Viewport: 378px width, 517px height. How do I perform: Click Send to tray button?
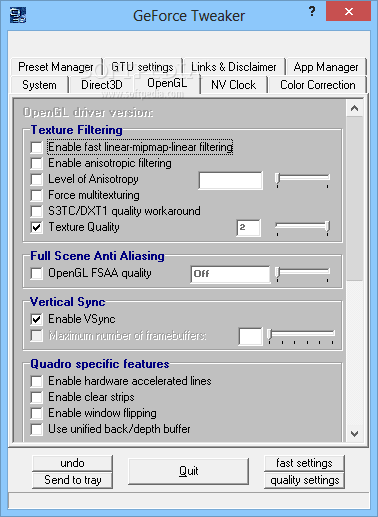pos(72,480)
